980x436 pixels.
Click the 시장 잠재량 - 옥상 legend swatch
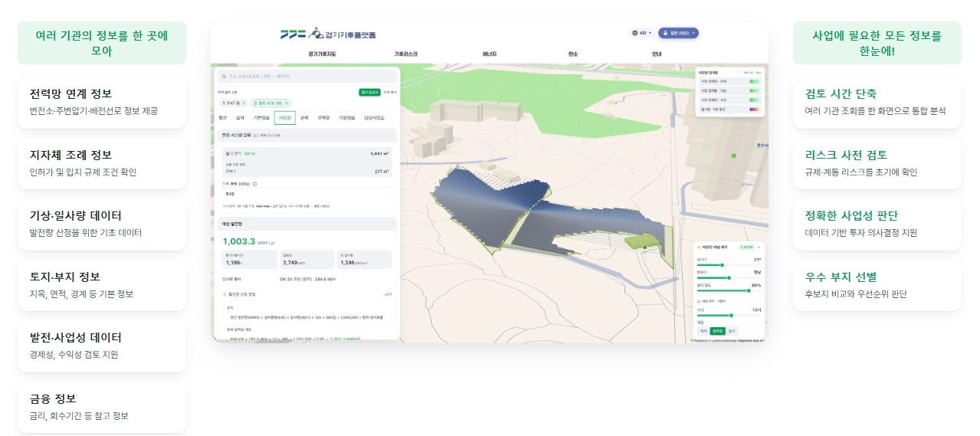click(x=754, y=100)
